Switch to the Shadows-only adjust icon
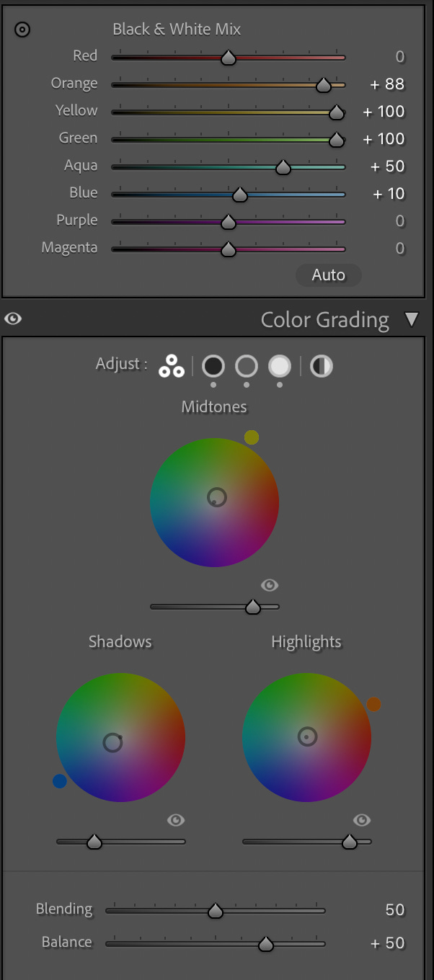434x980 pixels. click(213, 366)
